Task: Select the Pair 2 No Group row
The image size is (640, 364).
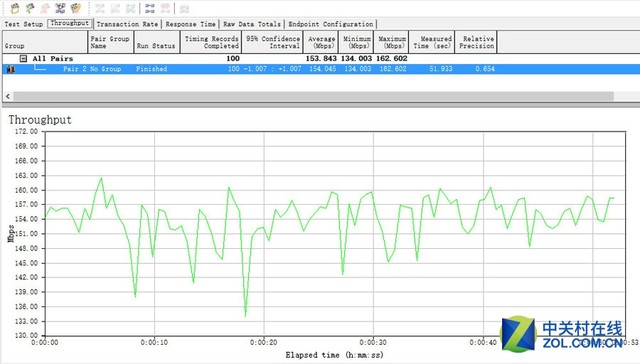Action: point(321,69)
